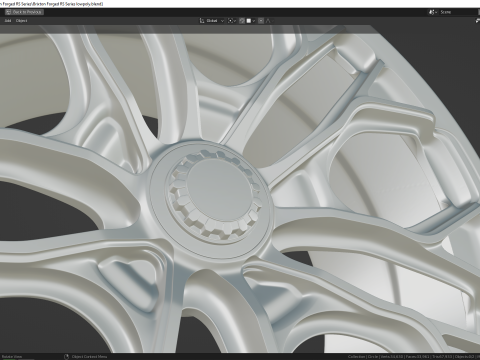Click the Back to Previous button
Viewport: 480px width, 360px height.
coord(24,12)
